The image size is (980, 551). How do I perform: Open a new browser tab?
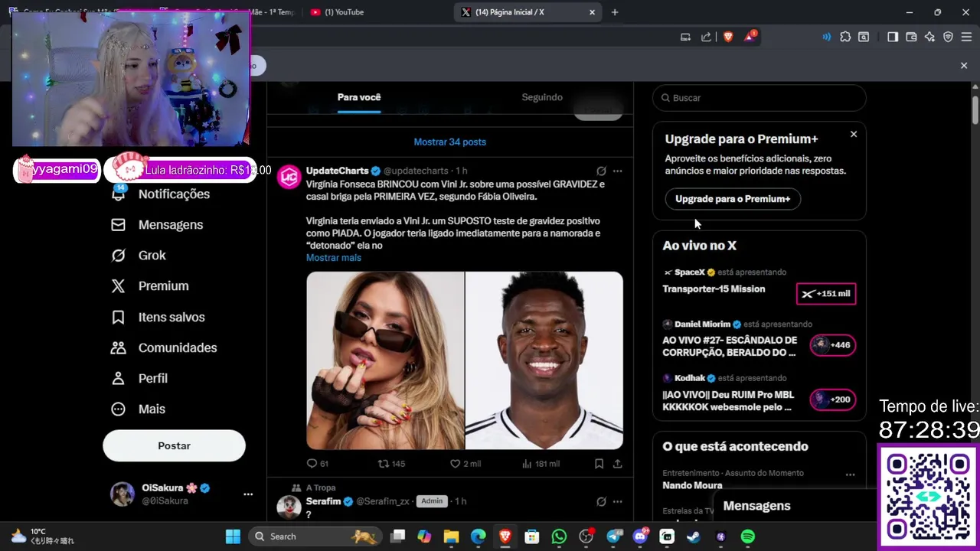[615, 12]
